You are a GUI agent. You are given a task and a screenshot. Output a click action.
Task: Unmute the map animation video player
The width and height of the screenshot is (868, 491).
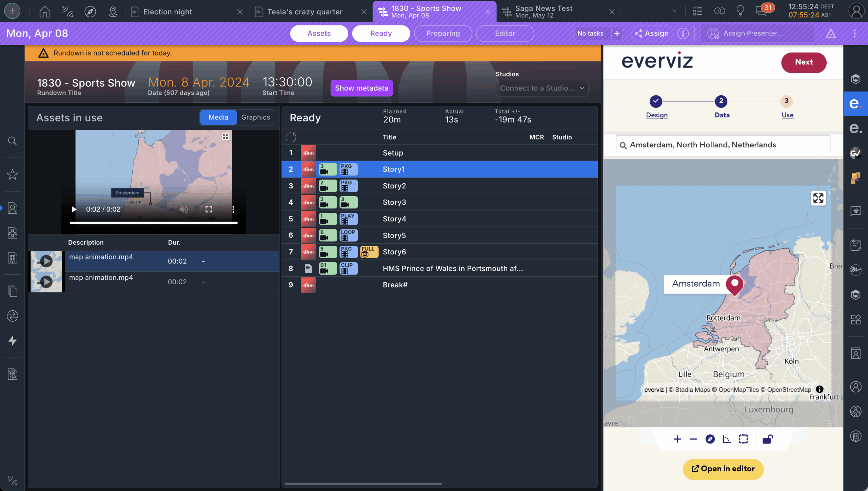coord(183,209)
